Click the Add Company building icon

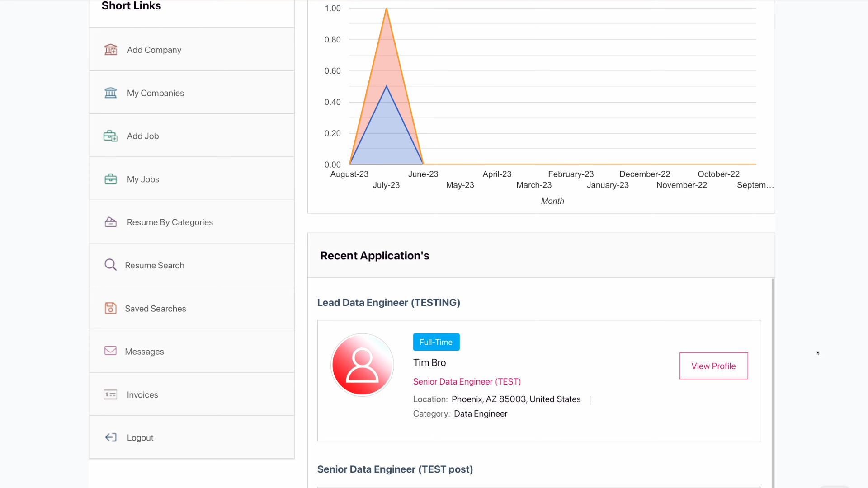111,50
